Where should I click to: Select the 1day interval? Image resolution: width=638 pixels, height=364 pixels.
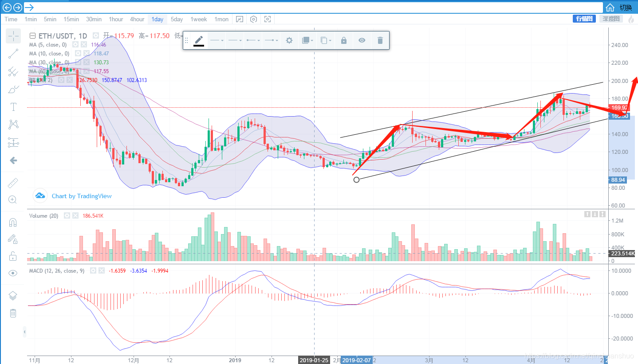click(x=157, y=19)
